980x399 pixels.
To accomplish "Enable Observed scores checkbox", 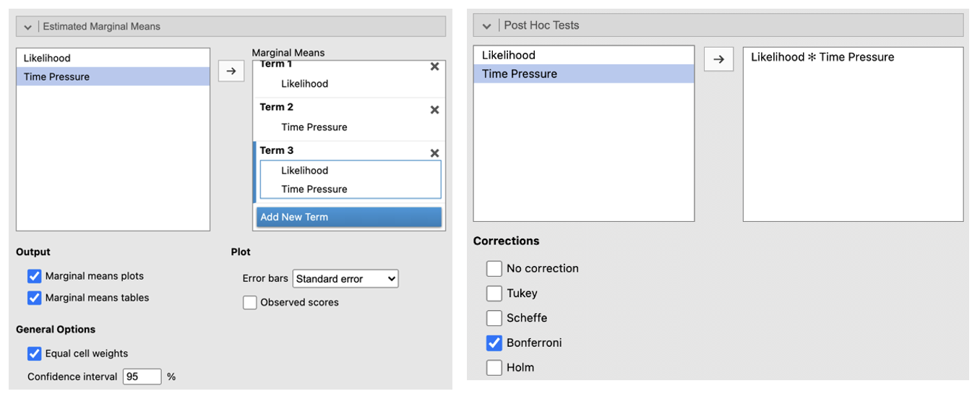I will tap(250, 303).
